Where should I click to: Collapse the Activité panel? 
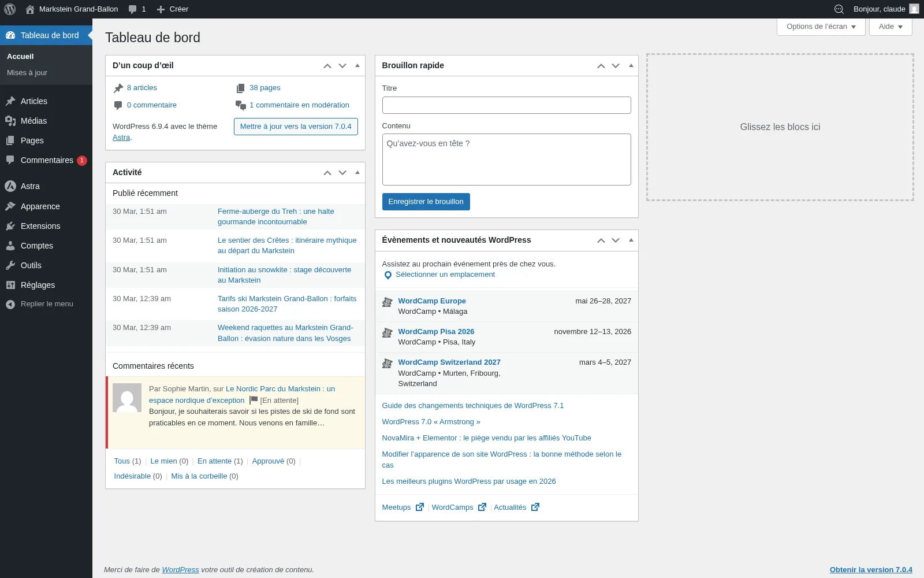point(357,173)
